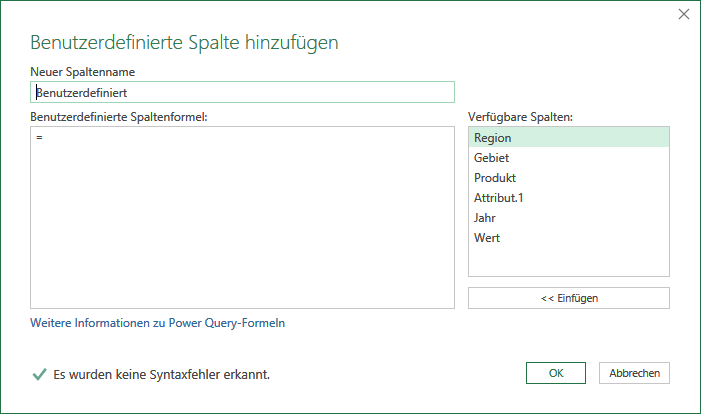Close the custom column dialog with X
Screen dimensions: 701x414
pos(684,14)
